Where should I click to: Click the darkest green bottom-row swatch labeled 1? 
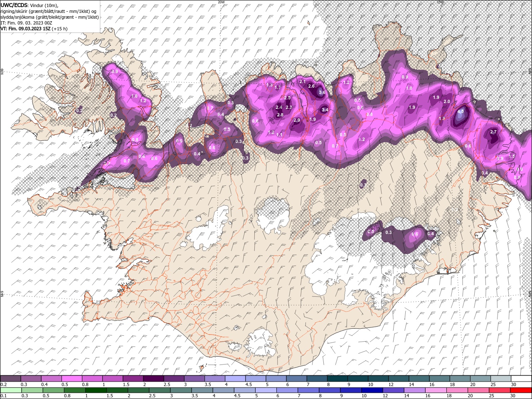pyautogui.click(x=96, y=390)
